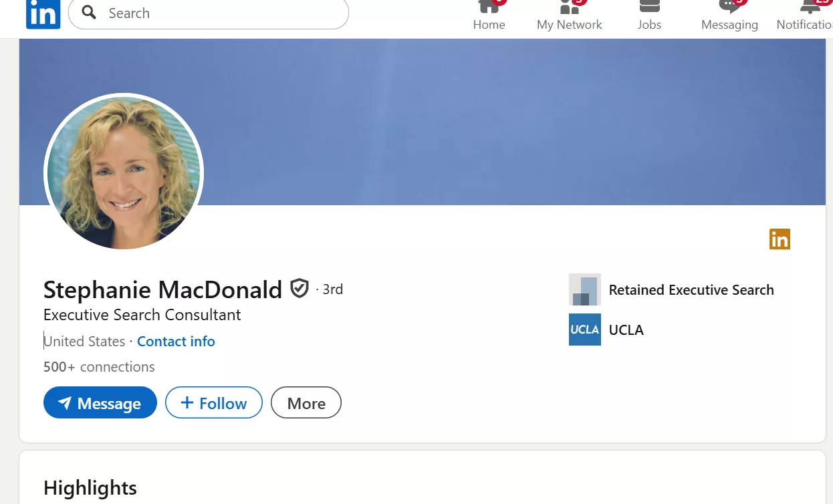View the 500+ connections link
The width and height of the screenshot is (833, 504).
coord(99,367)
